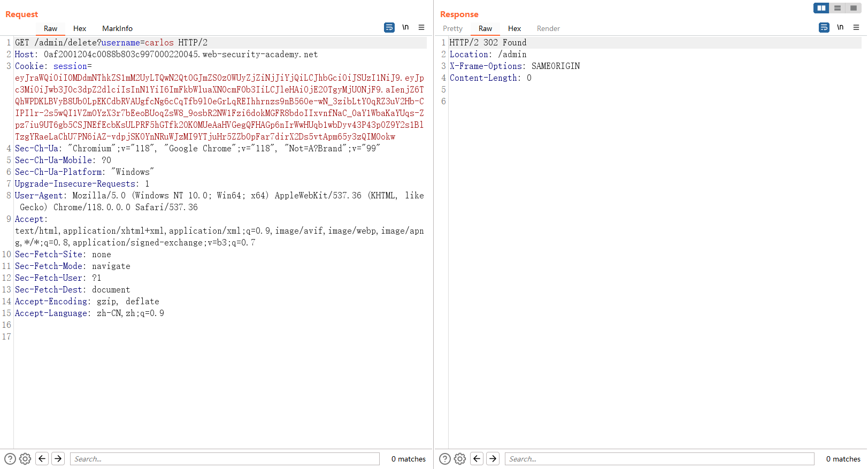This screenshot has width=868, height=469.
Task: Click the Request 0 matches counter
Action: (x=409, y=459)
